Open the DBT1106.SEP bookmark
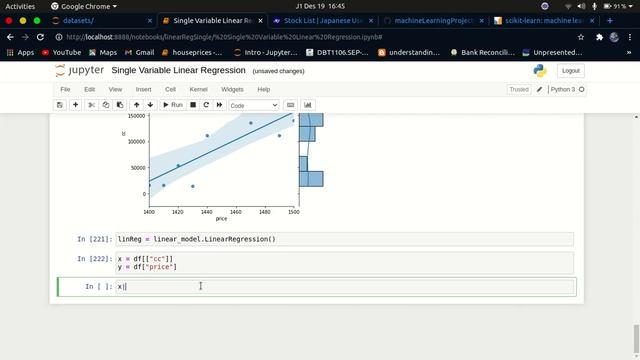This screenshot has width=640, height=360. coord(337,52)
